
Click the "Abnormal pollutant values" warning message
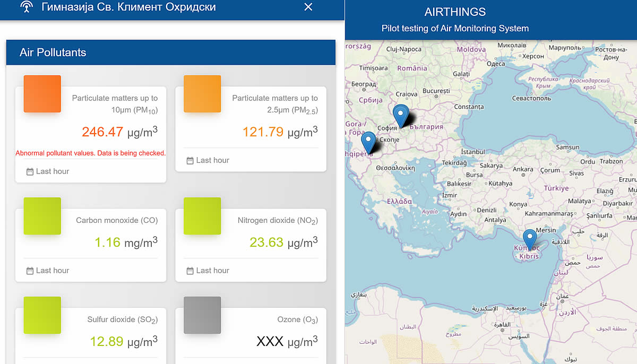pos(91,153)
